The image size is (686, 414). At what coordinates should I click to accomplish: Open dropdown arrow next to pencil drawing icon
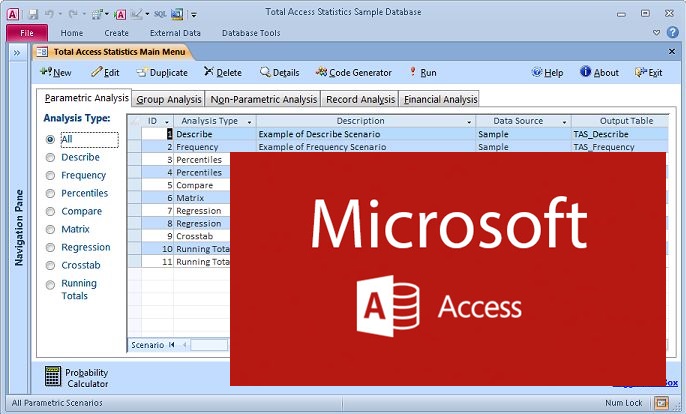pyautogui.click(x=147, y=14)
